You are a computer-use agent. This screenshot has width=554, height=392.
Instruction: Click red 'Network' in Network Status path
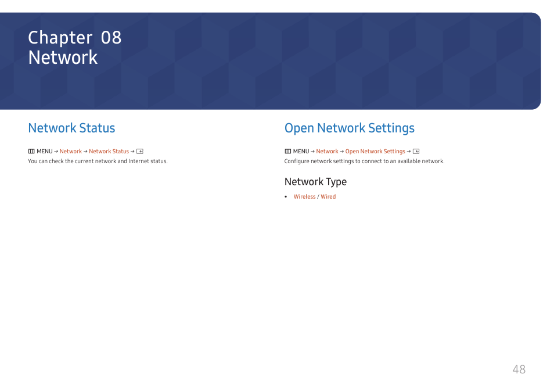(71, 152)
